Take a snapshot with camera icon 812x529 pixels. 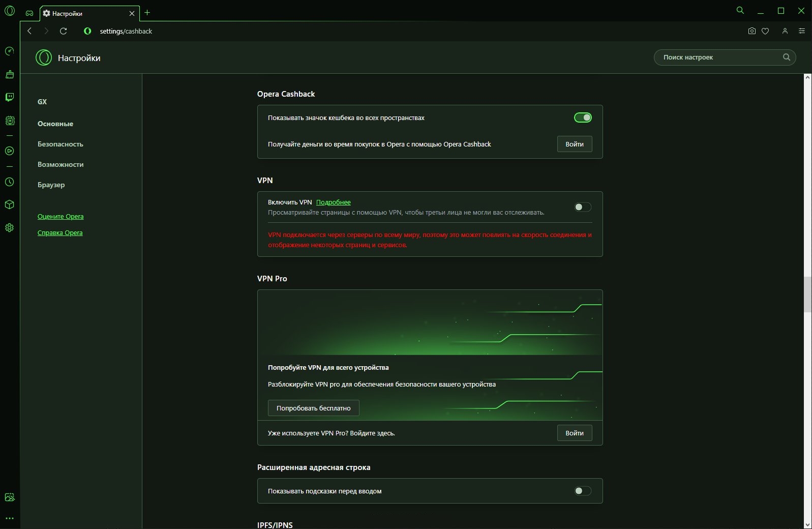pyautogui.click(x=751, y=31)
